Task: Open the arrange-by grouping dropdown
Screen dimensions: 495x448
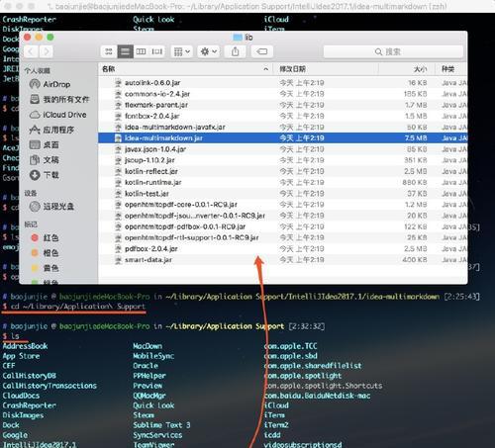Action: [182, 51]
